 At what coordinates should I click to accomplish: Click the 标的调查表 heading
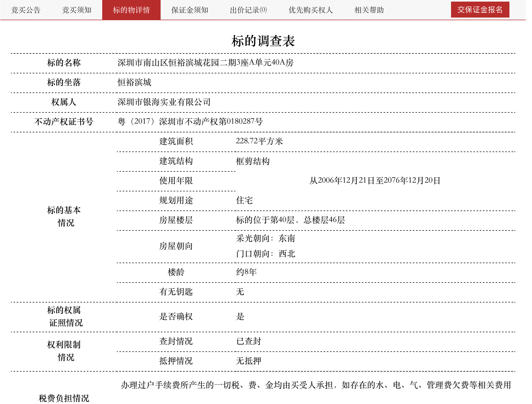tap(263, 41)
